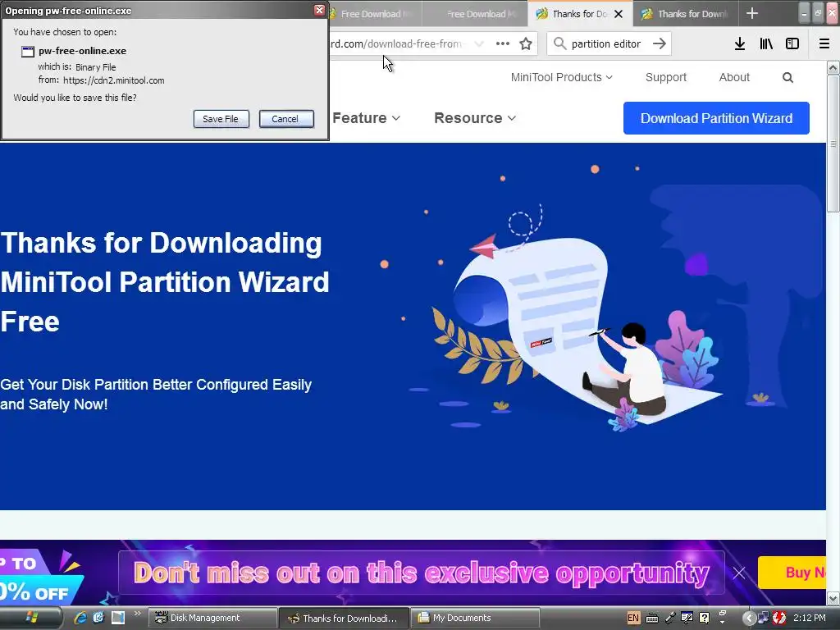Expand hidden system tray icons arrow
This screenshot has height=630, width=840.
coord(750,619)
